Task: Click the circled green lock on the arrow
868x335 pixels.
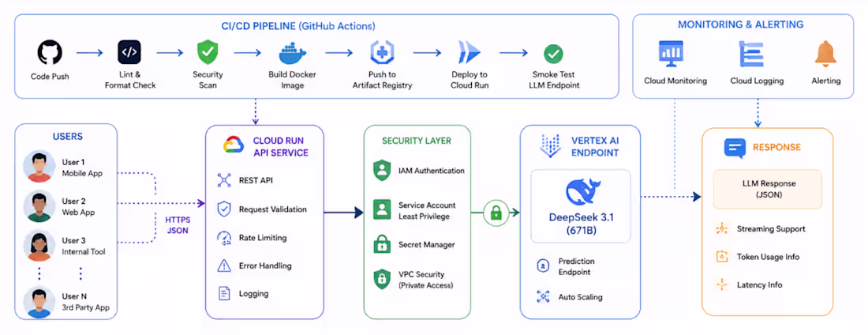Action: pos(496,213)
